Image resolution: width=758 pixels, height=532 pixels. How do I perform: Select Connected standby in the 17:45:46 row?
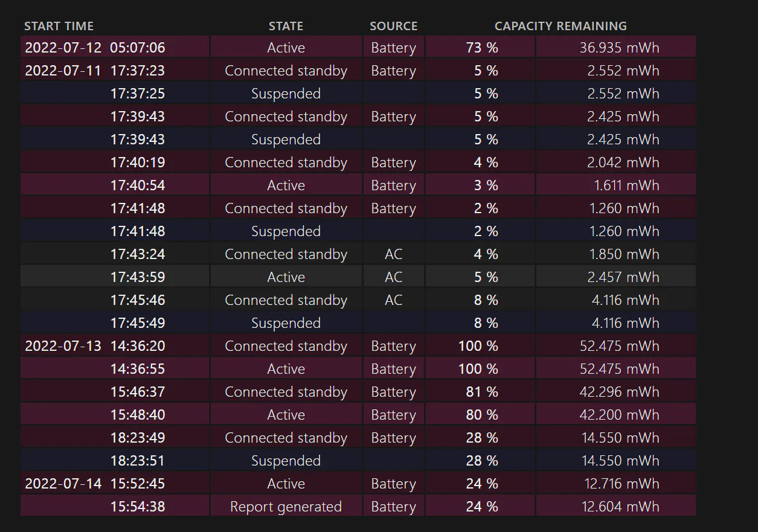pyautogui.click(x=286, y=300)
